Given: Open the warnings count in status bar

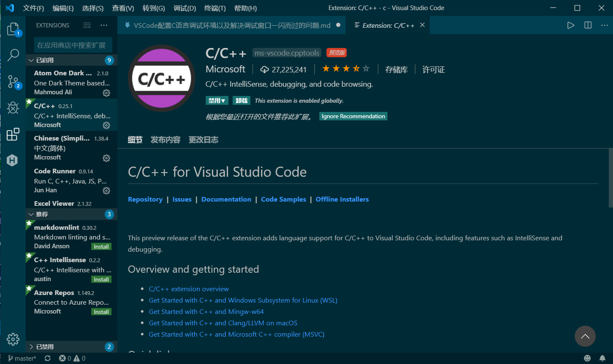Looking at the screenshot, I should 80,358.
